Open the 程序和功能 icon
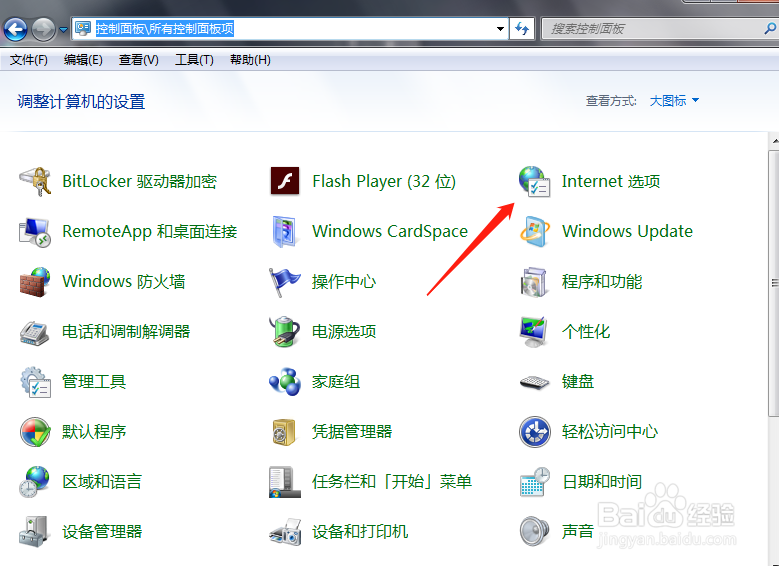This screenshot has height=566, width=779. [534, 282]
